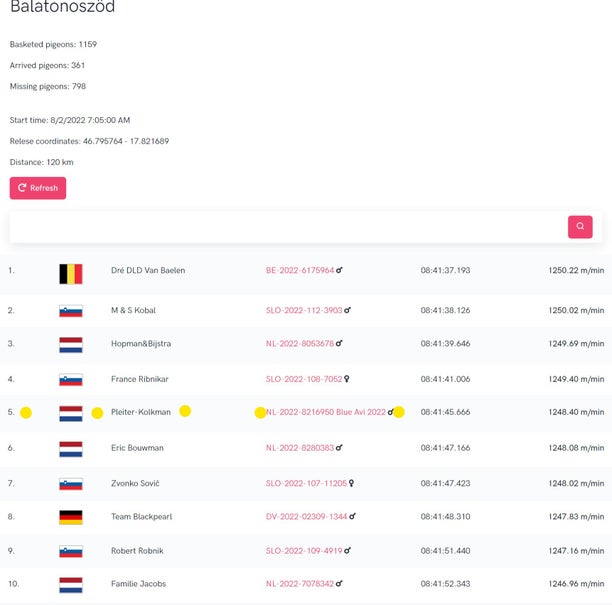Open pigeon SLO-2022-107-11205 link
612x605 pixels.
pyautogui.click(x=306, y=483)
